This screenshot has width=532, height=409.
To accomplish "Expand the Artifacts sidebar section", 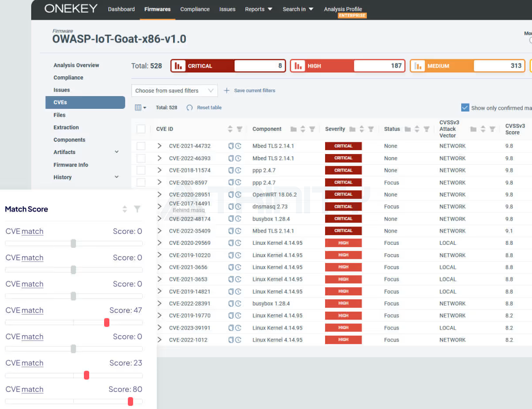I will pyautogui.click(x=116, y=152).
